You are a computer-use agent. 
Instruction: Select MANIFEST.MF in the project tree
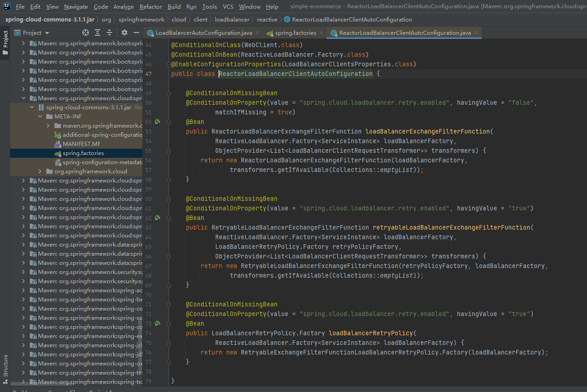coord(76,144)
